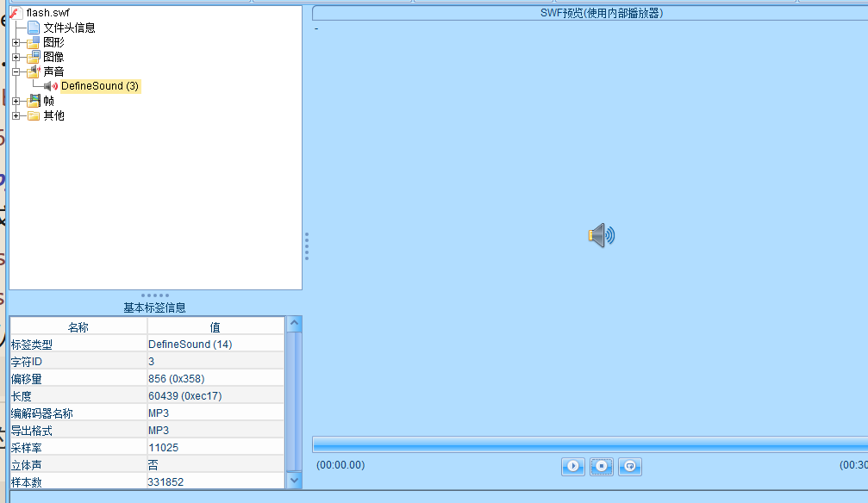Toggle loop playback button

pyautogui.click(x=630, y=467)
